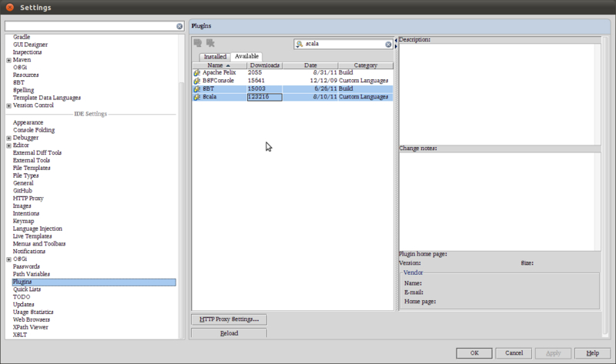Viewport: 616px width, 364px height.
Task: Select the Scala plugin row
Action: 293,97
